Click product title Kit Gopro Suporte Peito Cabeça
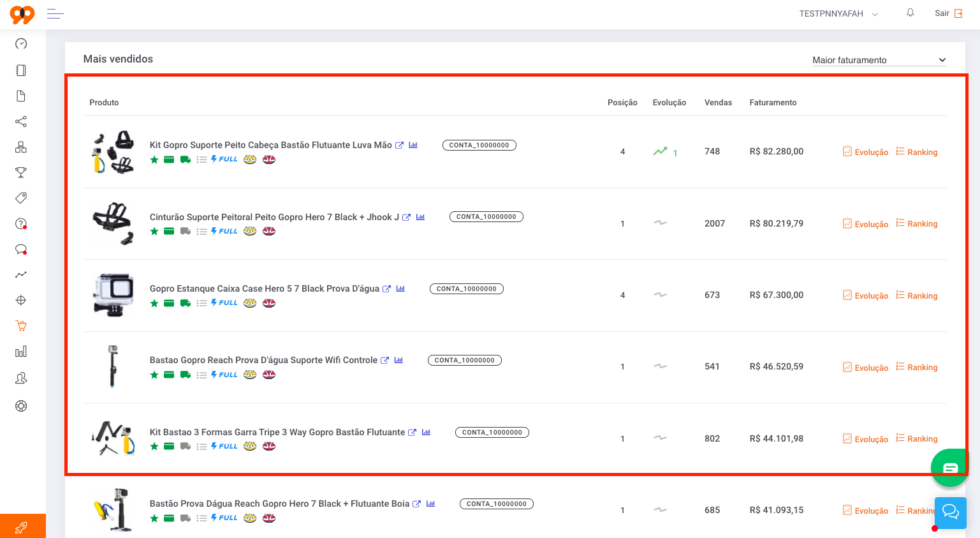Screen dimensions: 980x538 tap(271, 145)
